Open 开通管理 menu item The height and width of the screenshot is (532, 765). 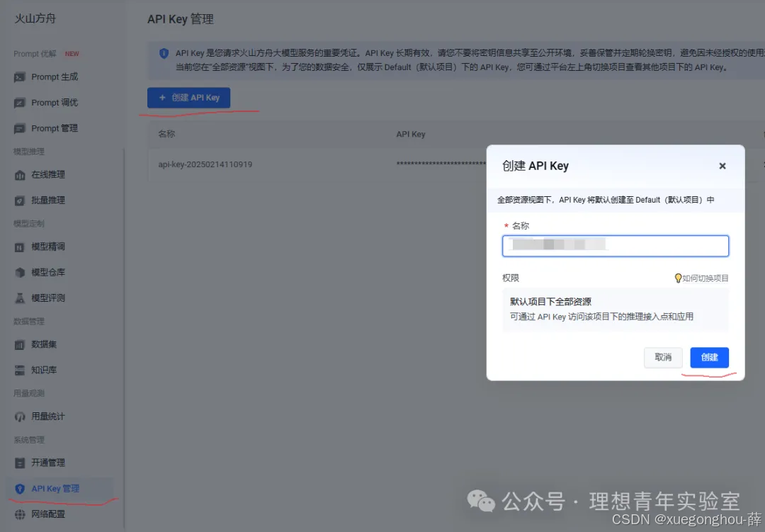click(48, 463)
